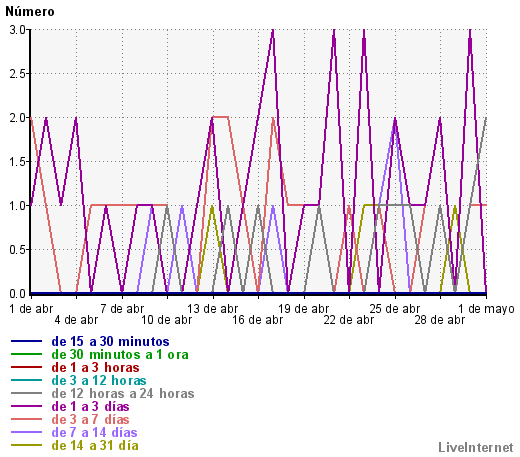
Task: Click the LiveInternet label
Action: coord(476,447)
